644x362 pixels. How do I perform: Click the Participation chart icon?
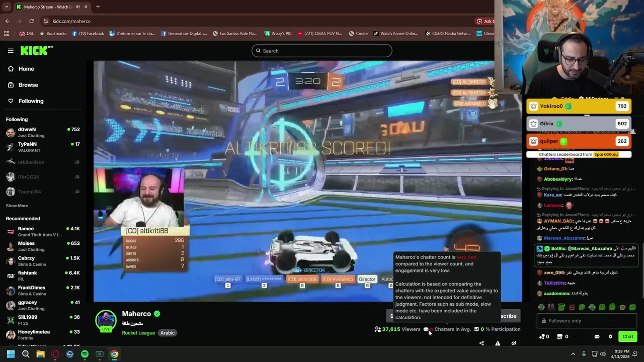pyautogui.click(x=476, y=329)
